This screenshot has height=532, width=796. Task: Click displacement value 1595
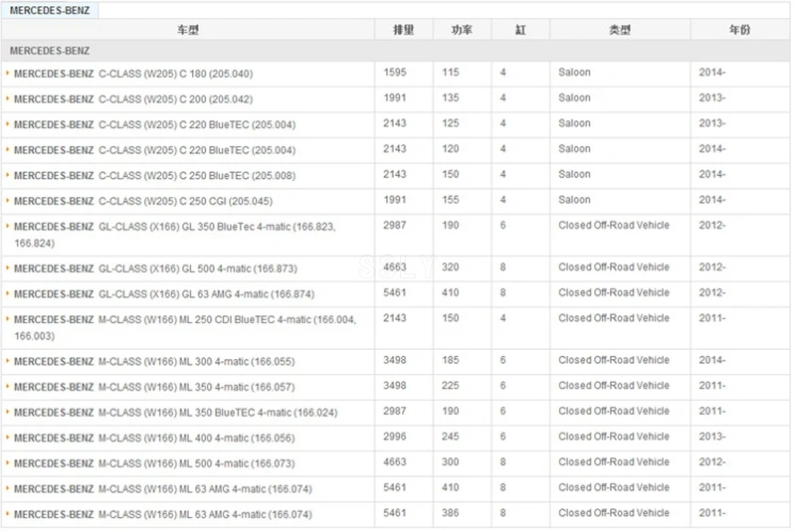395,73
